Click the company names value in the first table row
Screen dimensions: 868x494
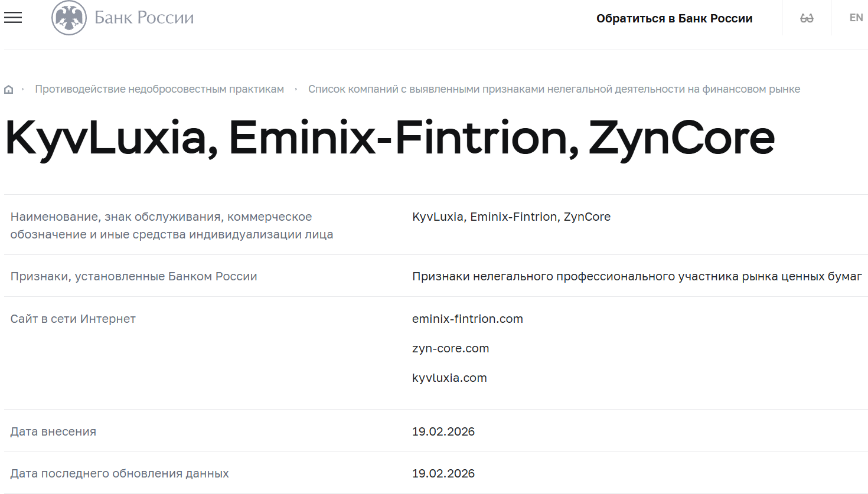coord(511,217)
